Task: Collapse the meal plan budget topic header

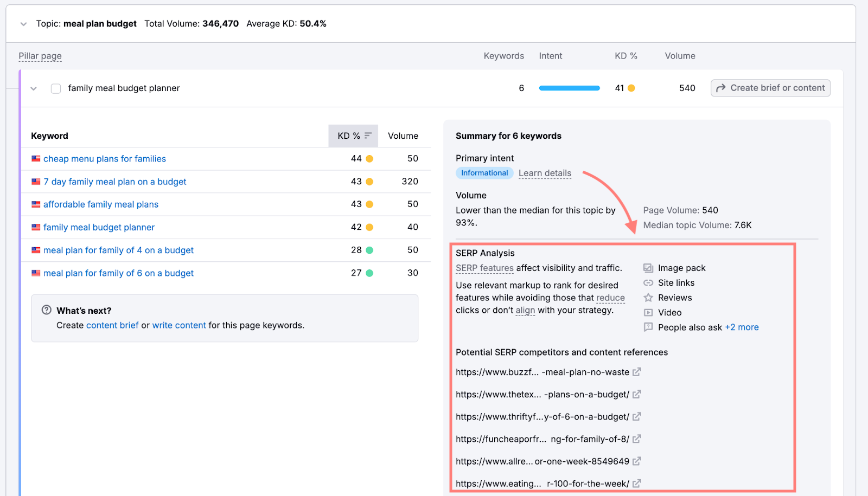Action: pos(23,24)
